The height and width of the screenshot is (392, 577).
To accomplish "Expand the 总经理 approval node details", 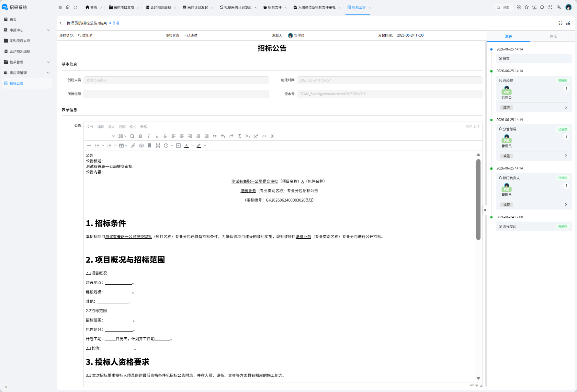I will 566,107.
